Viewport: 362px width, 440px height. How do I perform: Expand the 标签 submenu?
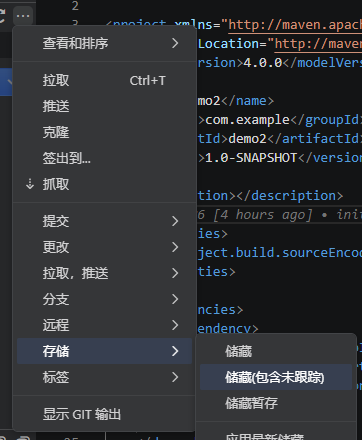(104, 377)
